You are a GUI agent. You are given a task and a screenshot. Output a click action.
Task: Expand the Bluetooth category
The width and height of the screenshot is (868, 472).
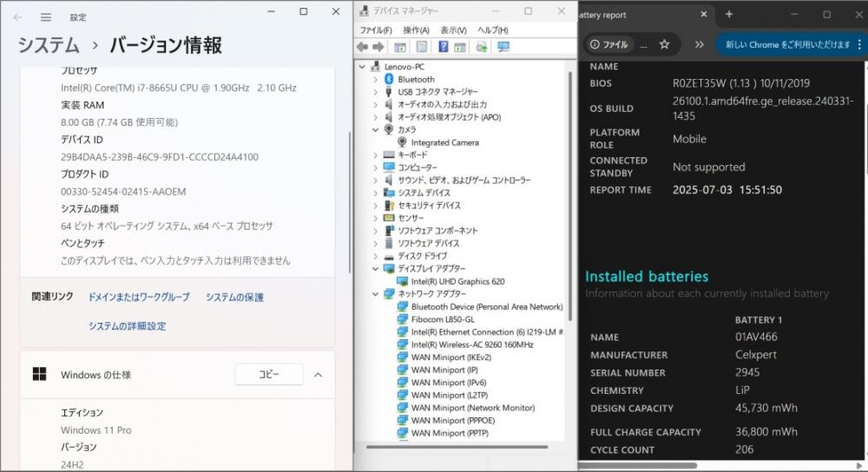[375, 79]
